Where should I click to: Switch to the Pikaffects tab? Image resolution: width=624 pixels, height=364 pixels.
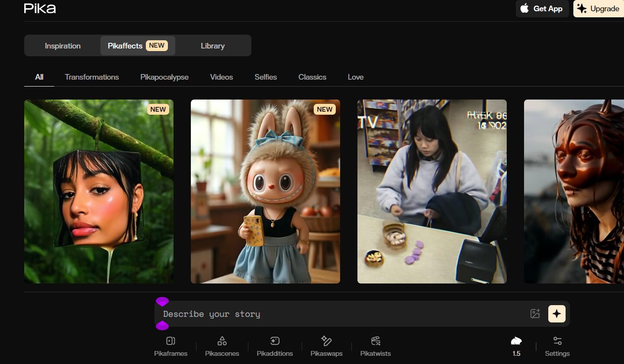138,46
